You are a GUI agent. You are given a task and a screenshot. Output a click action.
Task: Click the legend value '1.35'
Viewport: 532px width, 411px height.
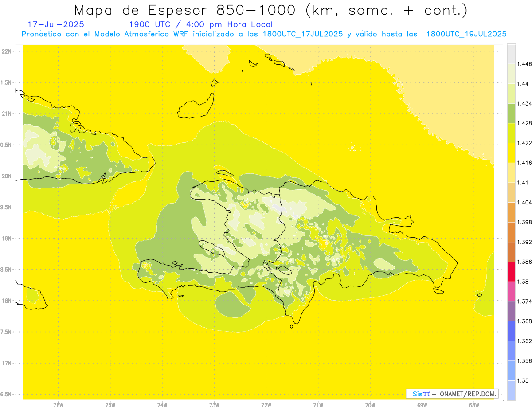[522, 380]
